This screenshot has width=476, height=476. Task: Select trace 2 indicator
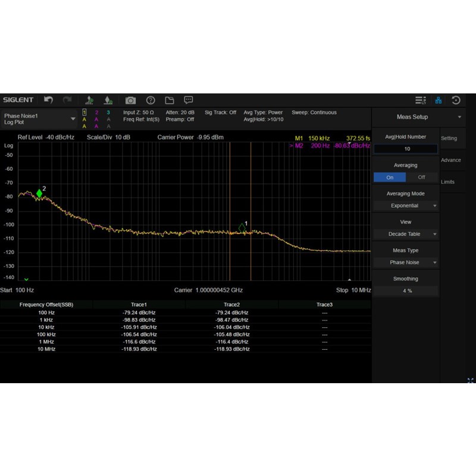(x=96, y=112)
